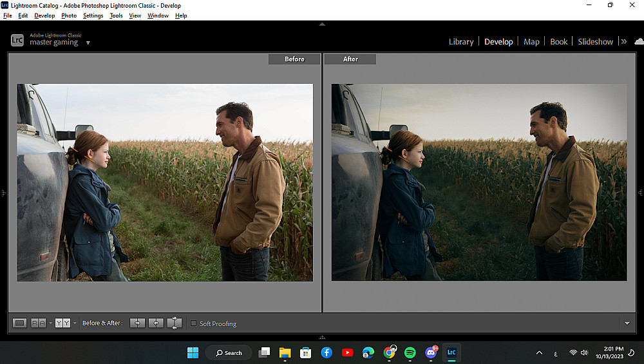Enable the Soft Proofing checkbox
This screenshot has height=364, width=644.
tap(193, 323)
